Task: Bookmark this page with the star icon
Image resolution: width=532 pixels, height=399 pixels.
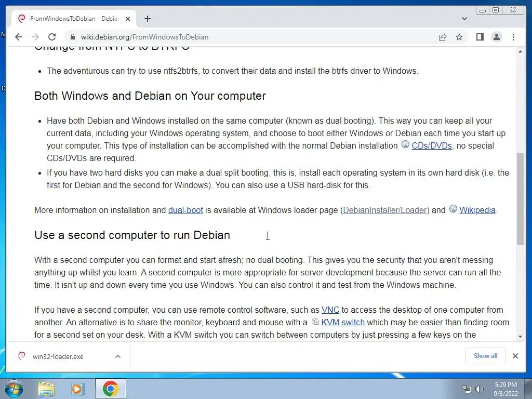Action: coord(459,37)
